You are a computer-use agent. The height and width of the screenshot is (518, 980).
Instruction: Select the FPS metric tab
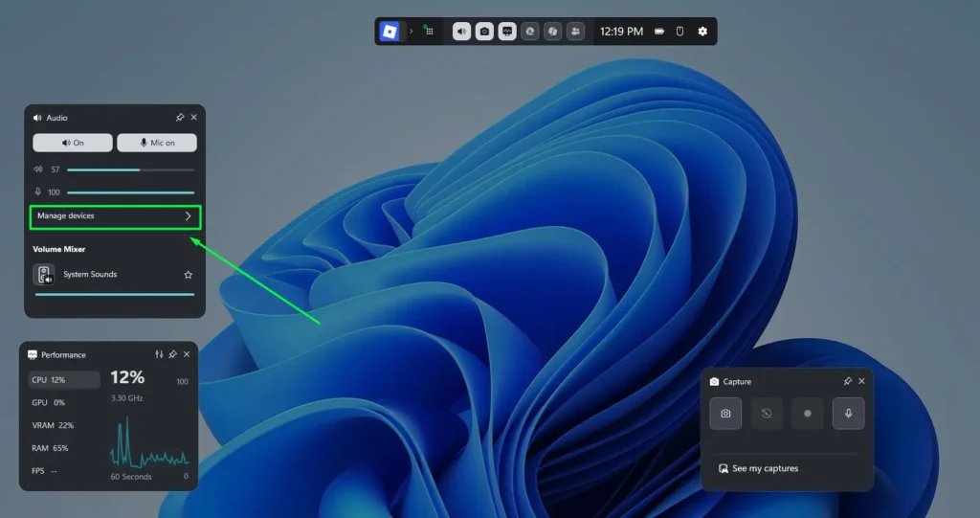coord(64,471)
